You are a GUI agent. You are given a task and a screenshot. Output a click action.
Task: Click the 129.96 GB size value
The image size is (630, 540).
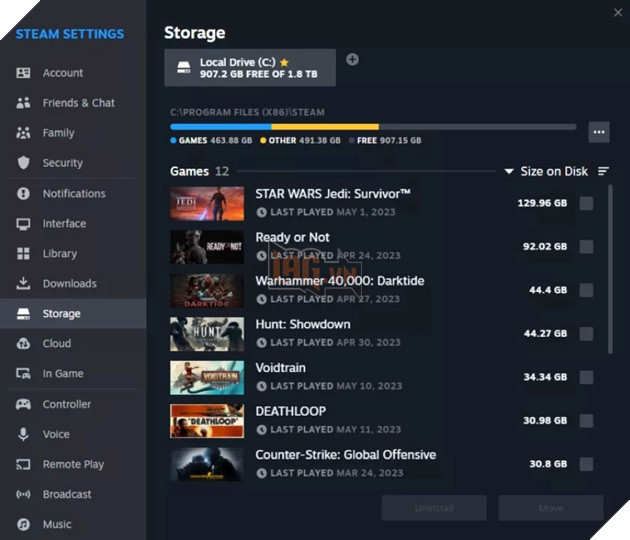tap(542, 203)
